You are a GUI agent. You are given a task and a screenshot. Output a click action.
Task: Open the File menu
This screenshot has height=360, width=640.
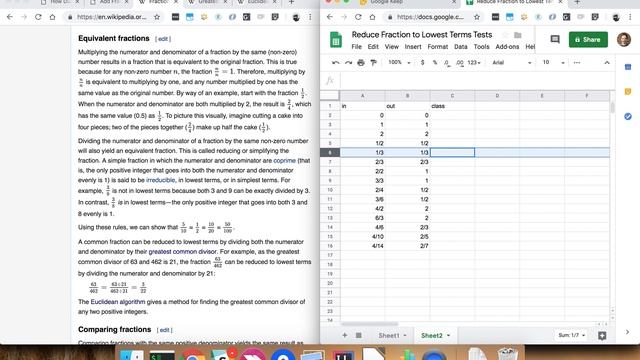[356, 47]
